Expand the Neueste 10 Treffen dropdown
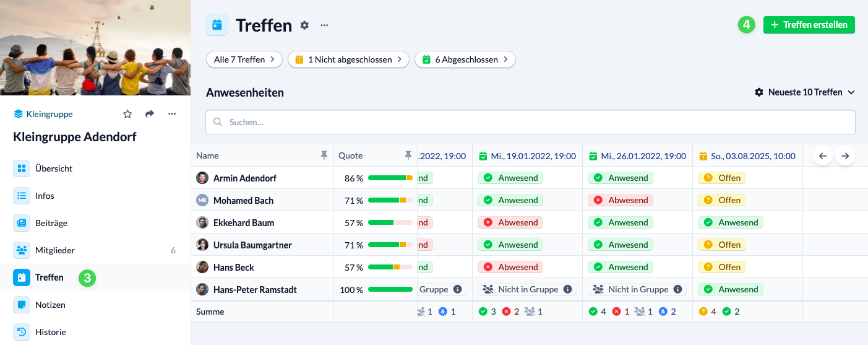Screen dimensions: 868x345 (x=805, y=92)
